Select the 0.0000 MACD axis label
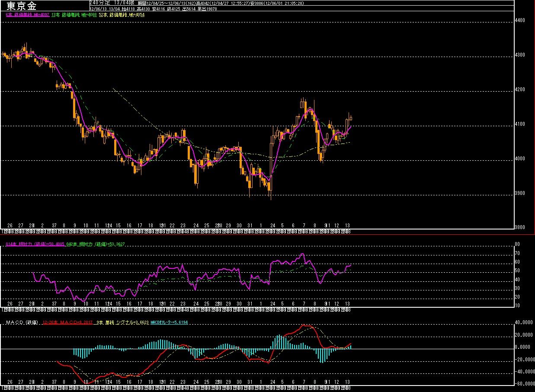This screenshot has width=535, height=392. (523, 347)
